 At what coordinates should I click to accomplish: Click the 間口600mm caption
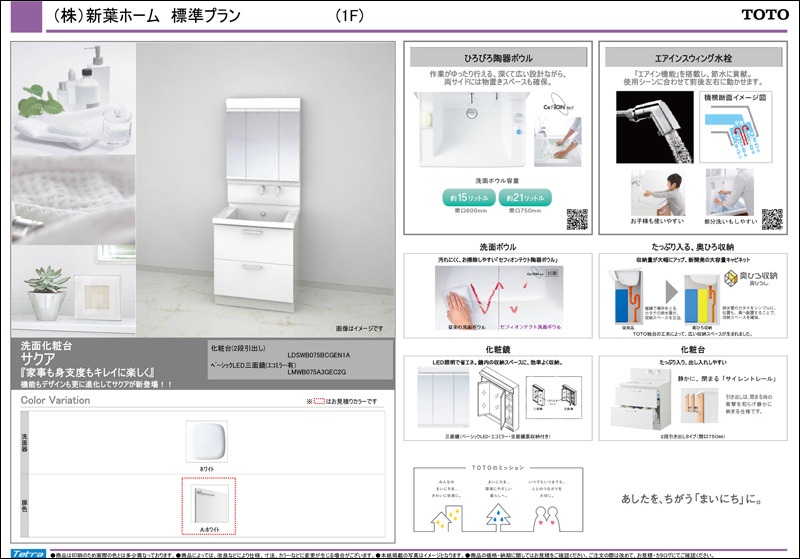pos(470,210)
